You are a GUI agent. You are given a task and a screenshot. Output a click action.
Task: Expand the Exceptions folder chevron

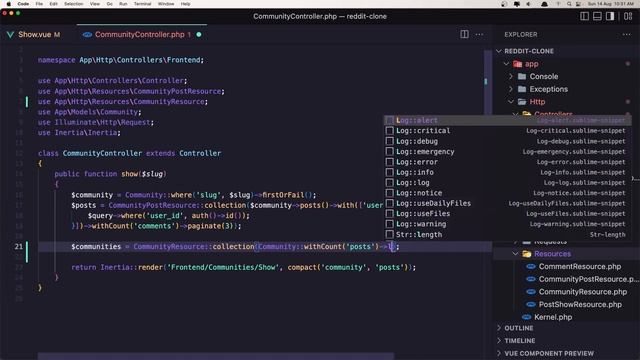(511, 89)
